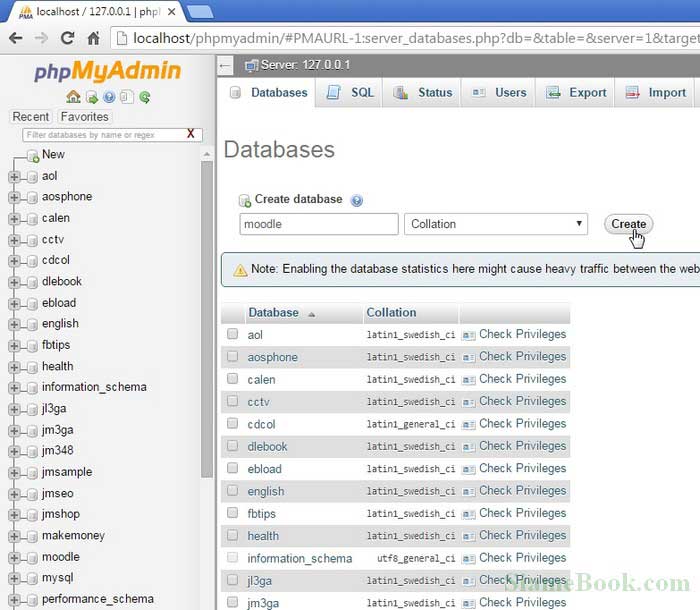This screenshot has height=610, width=700.
Task: Open the documentation help icon in sidebar
Action: [109, 97]
